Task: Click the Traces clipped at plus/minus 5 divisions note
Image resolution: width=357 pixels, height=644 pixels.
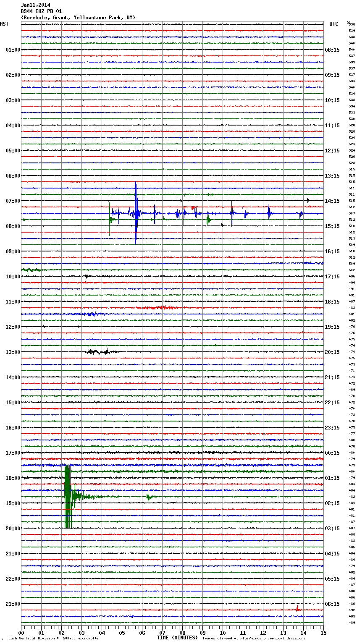Action: tap(254, 639)
